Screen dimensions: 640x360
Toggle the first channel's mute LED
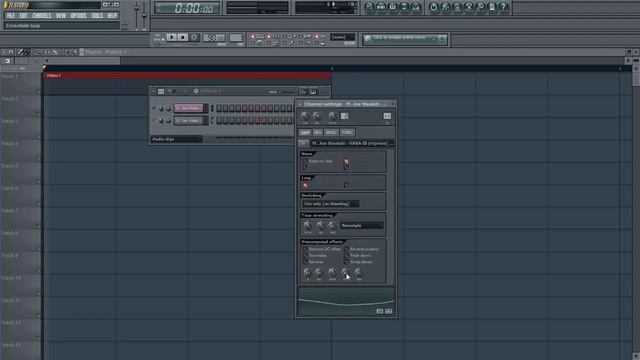[x=154, y=108]
